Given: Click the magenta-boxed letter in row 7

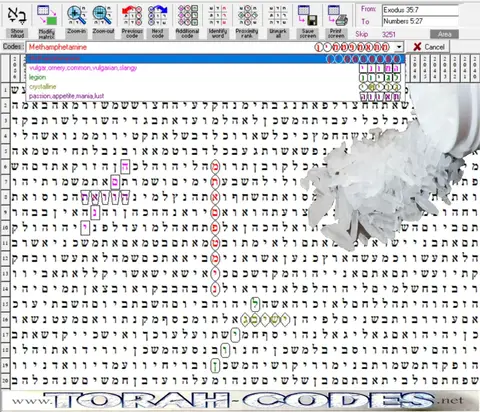Looking at the screenshot, I should point(115,182).
